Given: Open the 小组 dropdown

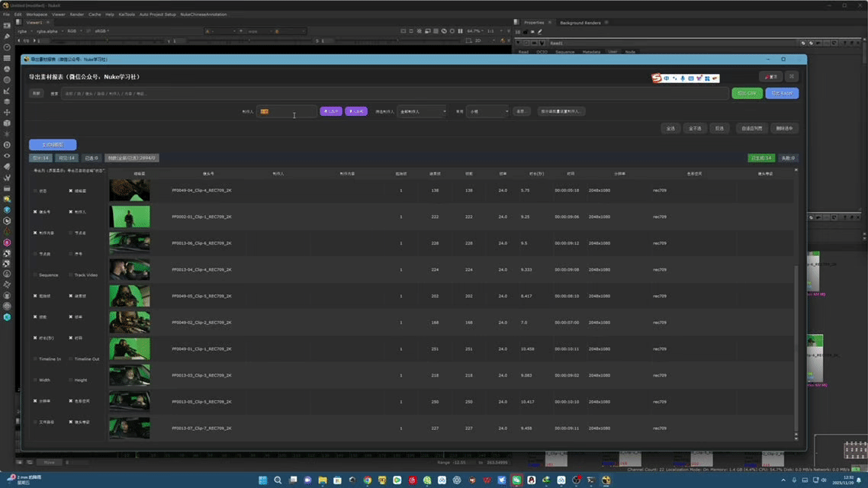Looking at the screenshot, I should tap(487, 112).
